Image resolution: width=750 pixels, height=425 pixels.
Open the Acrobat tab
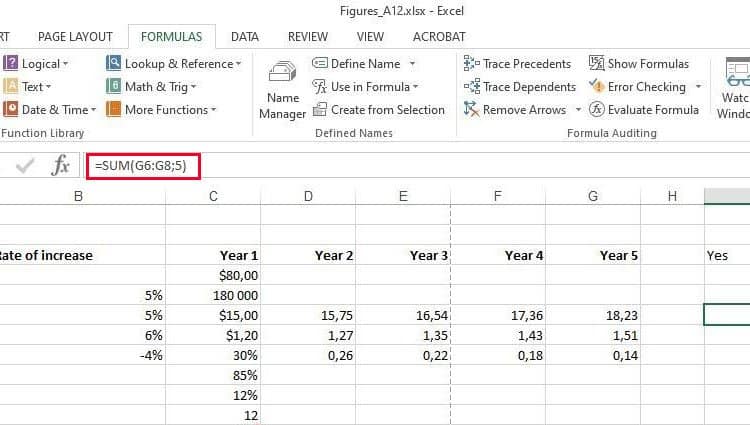point(439,37)
